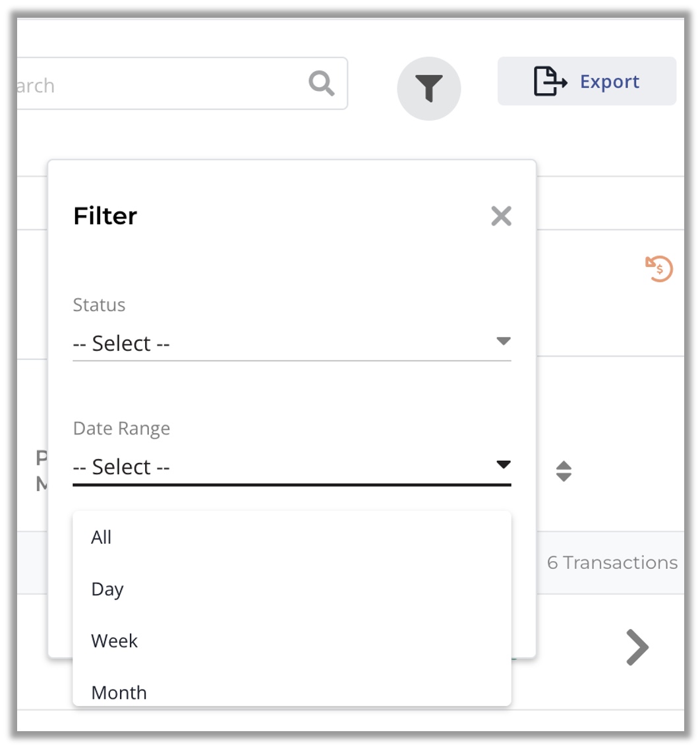Open row details with right chevron

(x=637, y=647)
